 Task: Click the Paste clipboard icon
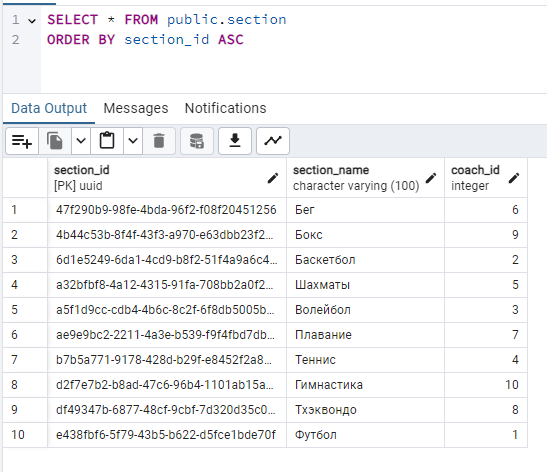click(x=107, y=141)
